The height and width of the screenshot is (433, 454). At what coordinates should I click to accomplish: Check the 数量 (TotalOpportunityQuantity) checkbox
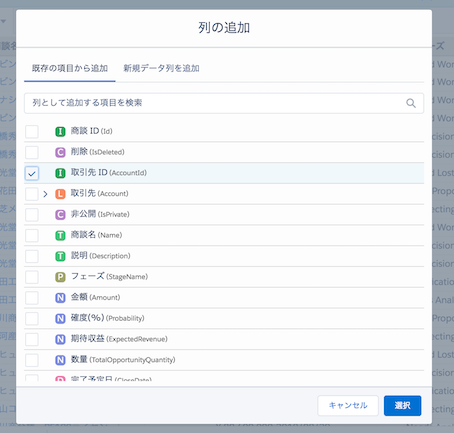click(x=32, y=360)
